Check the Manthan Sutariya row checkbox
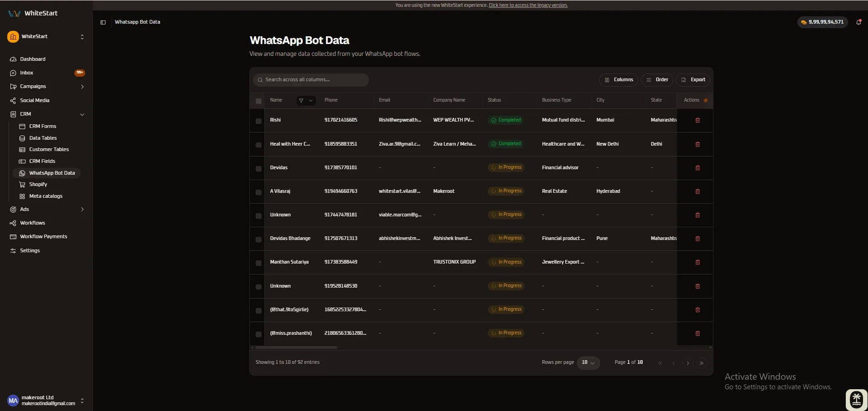 [x=258, y=263]
